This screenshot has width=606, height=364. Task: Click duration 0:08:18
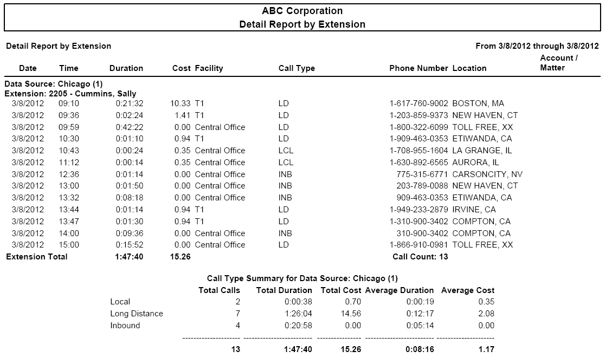pyautogui.click(x=130, y=198)
